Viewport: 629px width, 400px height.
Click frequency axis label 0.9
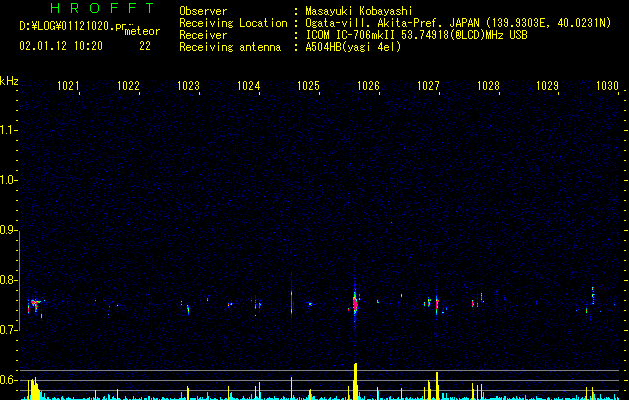tap(9, 230)
